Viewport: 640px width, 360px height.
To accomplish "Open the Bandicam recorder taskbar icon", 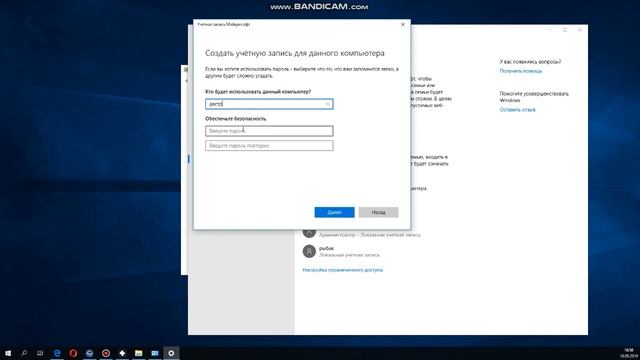I will 106,353.
